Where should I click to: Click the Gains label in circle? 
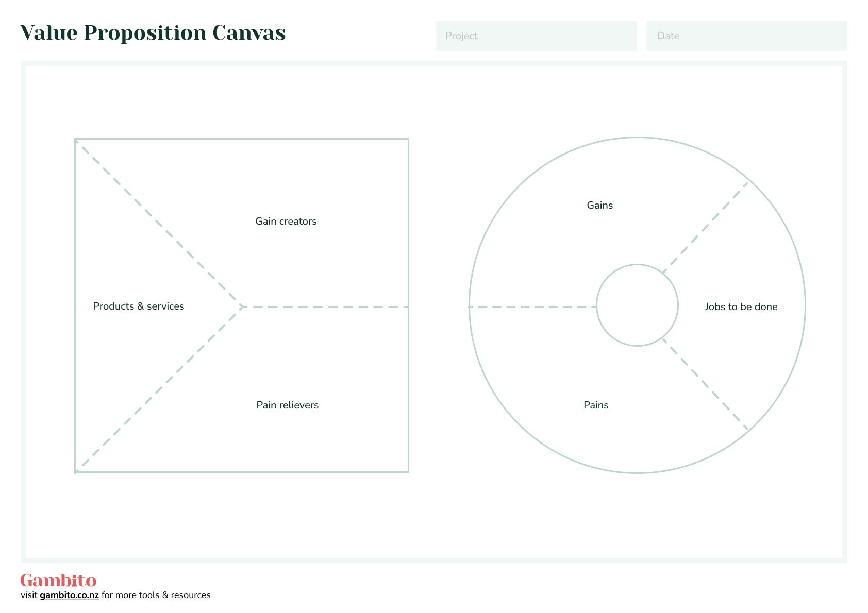tap(600, 206)
